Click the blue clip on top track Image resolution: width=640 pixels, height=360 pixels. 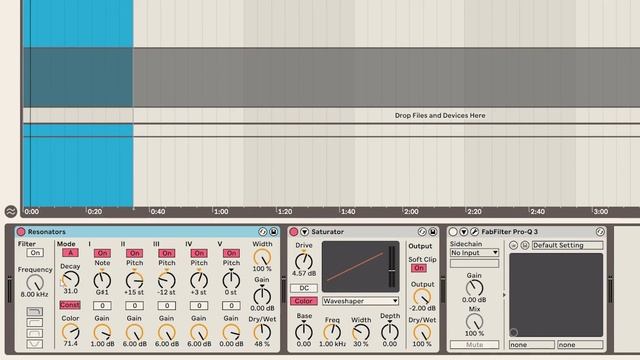coord(78,24)
